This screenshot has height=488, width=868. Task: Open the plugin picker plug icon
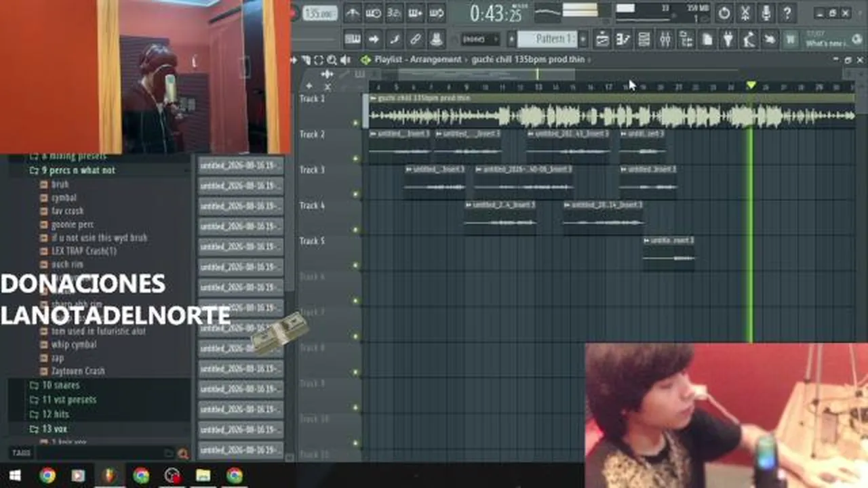[x=728, y=39]
